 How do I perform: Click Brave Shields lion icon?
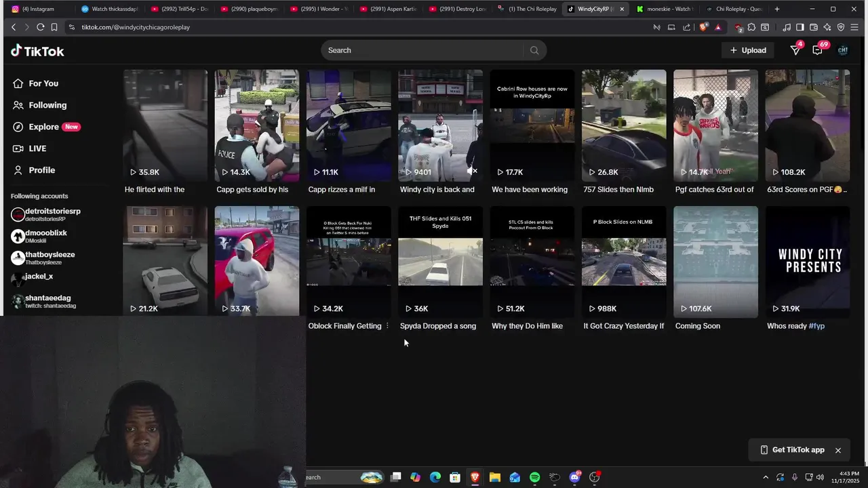703,27
